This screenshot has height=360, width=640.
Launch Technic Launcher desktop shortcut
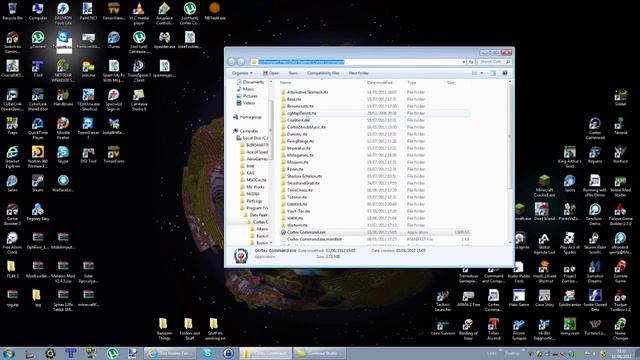coord(443,300)
